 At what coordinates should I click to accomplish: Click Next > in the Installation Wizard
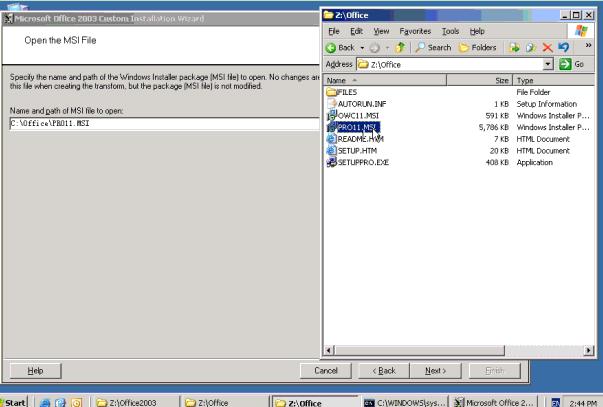click(435, 370)
